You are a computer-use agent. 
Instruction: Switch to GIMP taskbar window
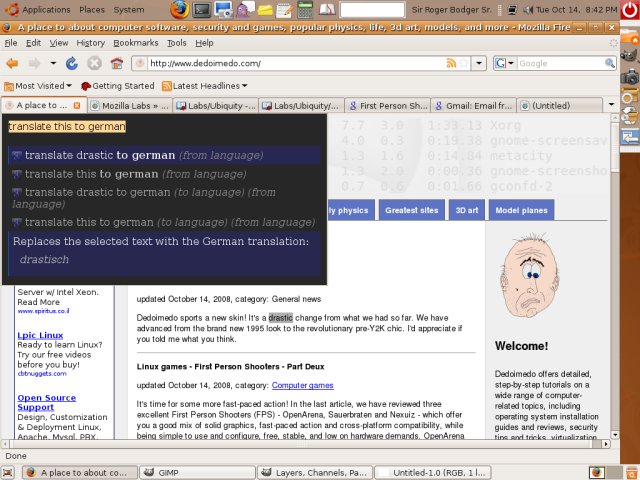click(x=198, y=473)
